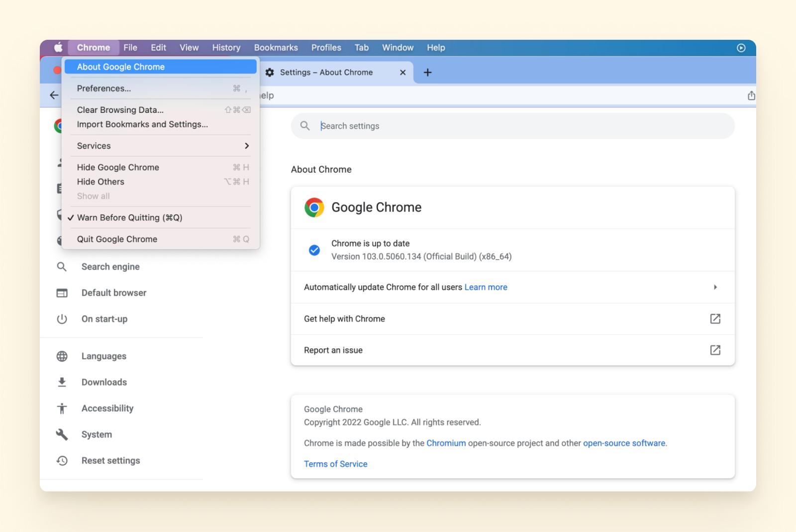Toggle Warn Before Quitting option
This screenshot has width=796, height=532.
pos(161,218)
